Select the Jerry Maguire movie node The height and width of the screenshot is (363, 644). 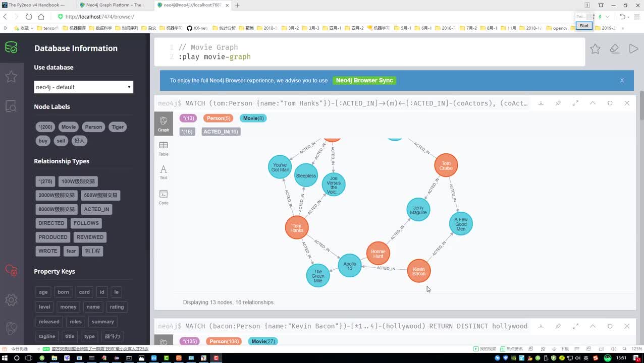click(418, 210)
